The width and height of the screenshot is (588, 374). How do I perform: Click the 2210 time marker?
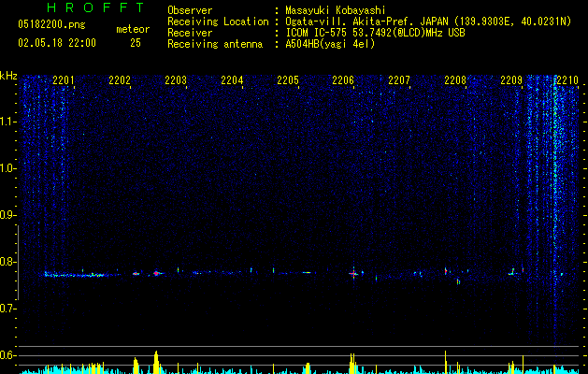coord(567,80)
